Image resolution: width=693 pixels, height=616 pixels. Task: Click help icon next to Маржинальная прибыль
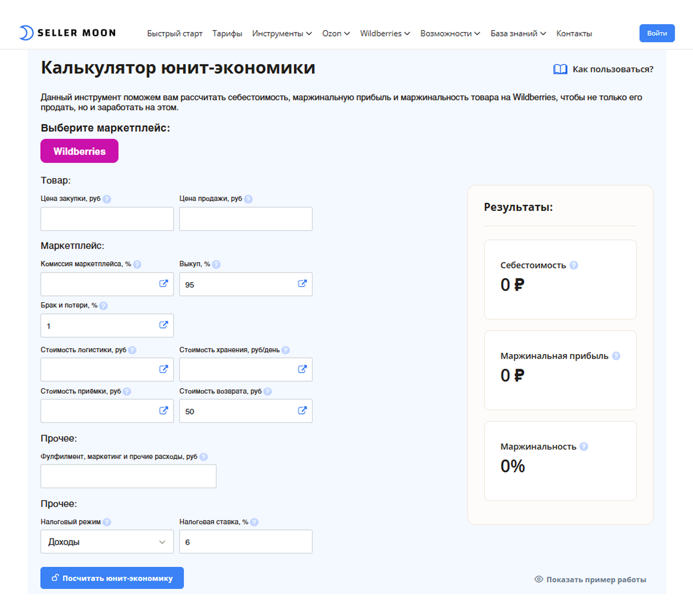[616, 356]
